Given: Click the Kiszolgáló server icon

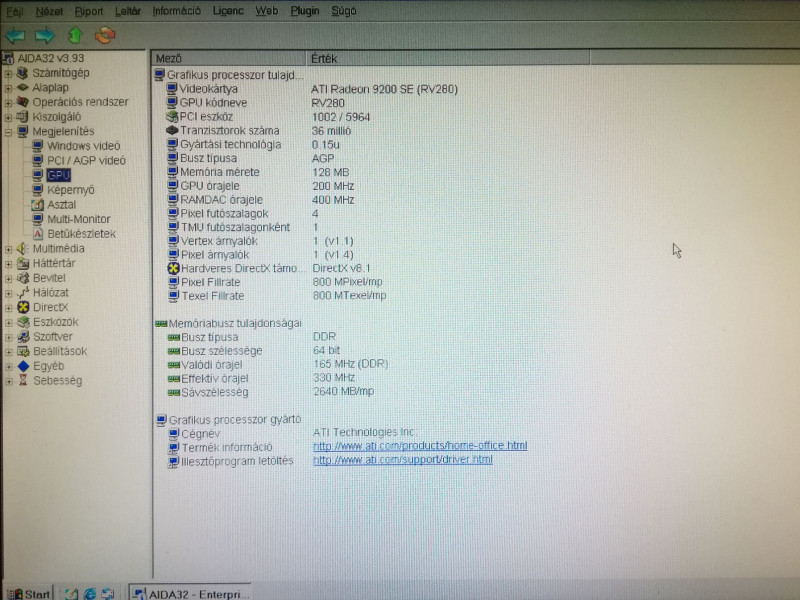Looking at the screenshot, I should point(22,117).
